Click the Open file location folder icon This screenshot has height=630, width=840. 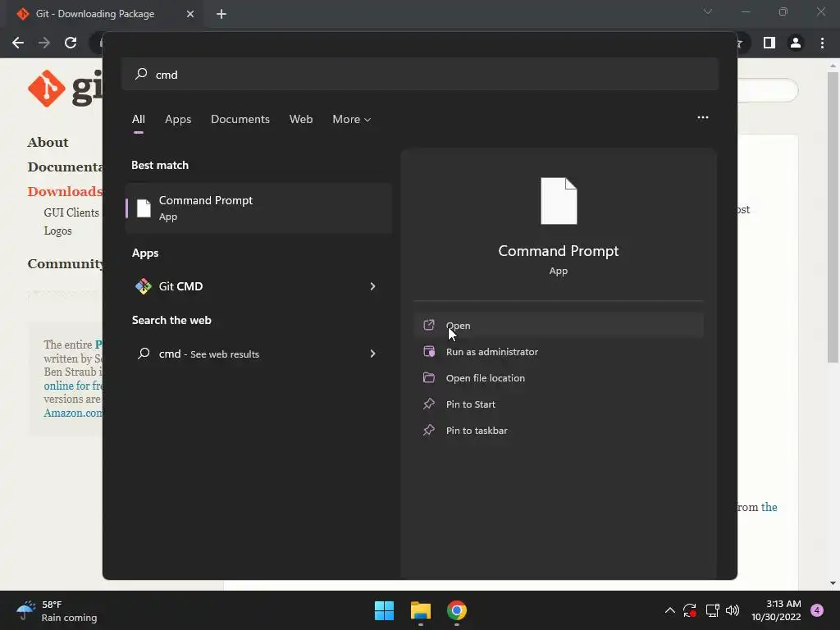click(429, 377)
